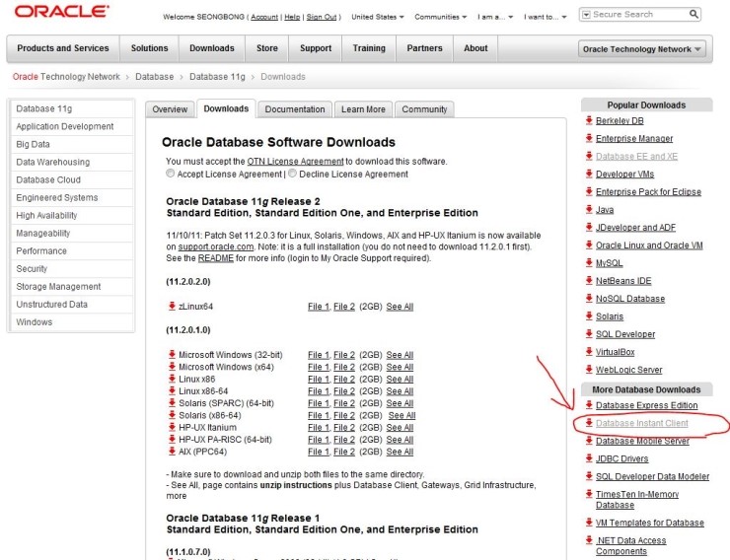Viewport: 730px width, 560px height.
Task: Select Big Data in left sidebar
Action: pos(72,144)
